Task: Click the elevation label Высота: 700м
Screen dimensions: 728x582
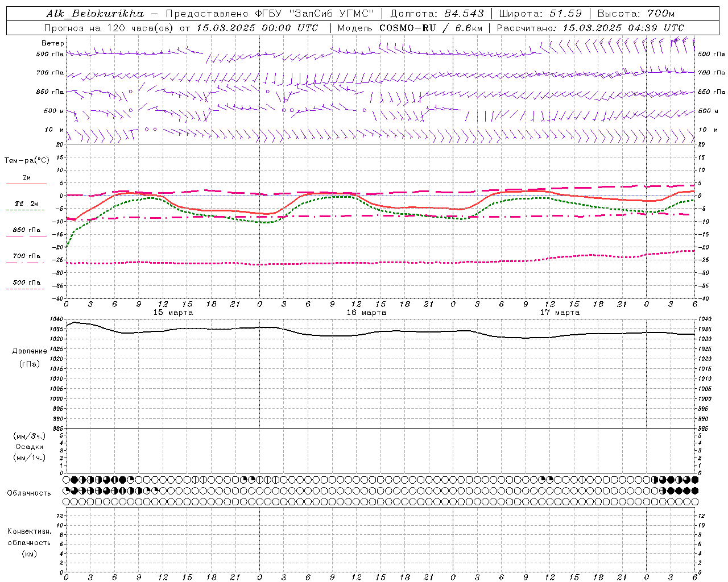Action: click(636, 14)
